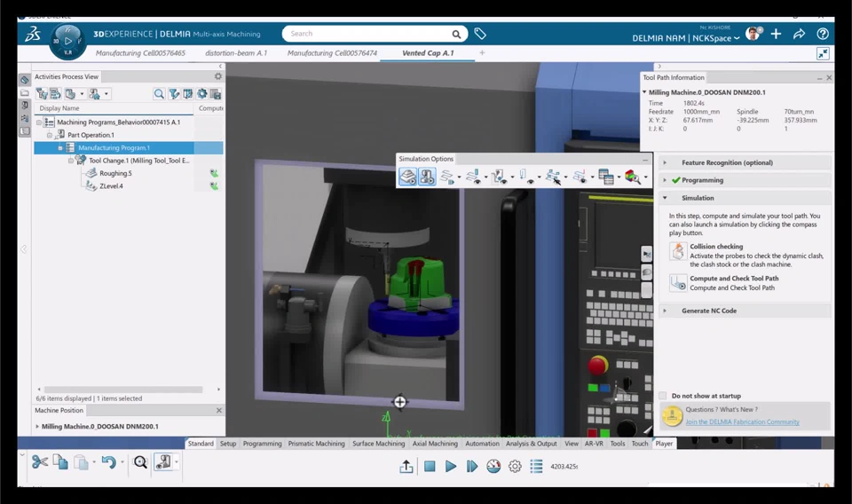
Task: Switch to the Manufacturing Cell00576474 tab
Action: pos(332,53)
